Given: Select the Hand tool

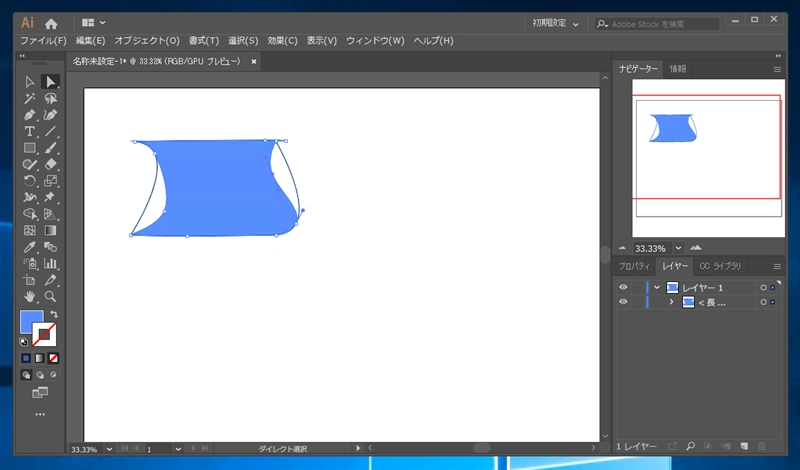Looking at the screenshot, I should point(30,296).
